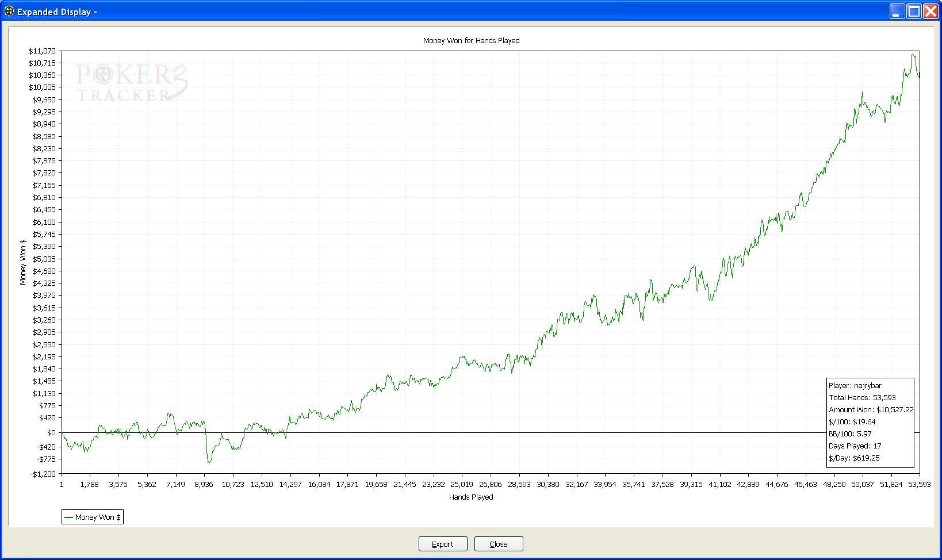
Task: Close the window with the red X
Action: click(x=930, y=11)
